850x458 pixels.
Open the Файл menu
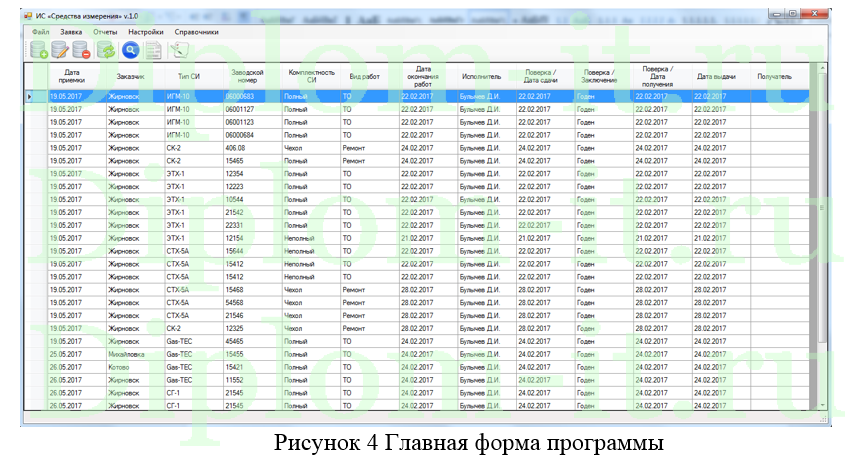coord(40,32)
